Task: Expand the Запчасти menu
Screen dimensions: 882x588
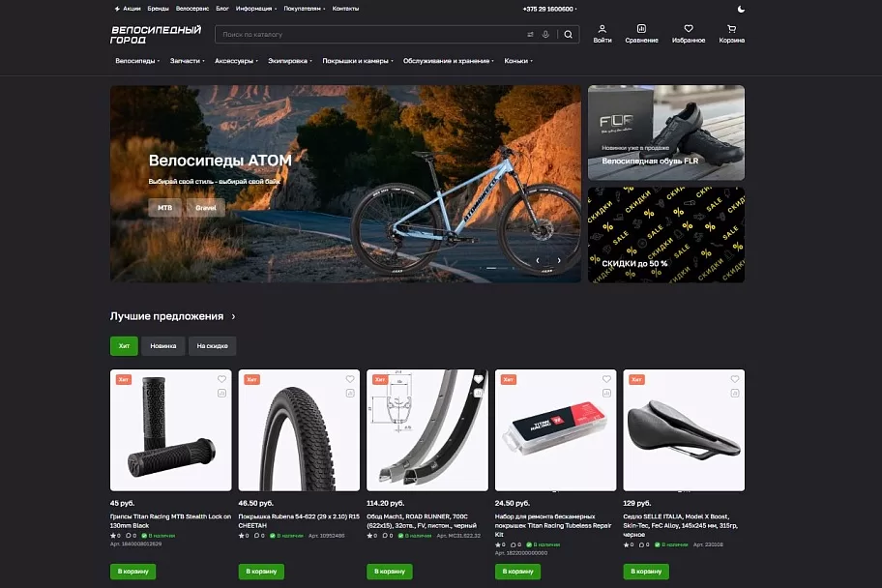Action: (188, 61)
